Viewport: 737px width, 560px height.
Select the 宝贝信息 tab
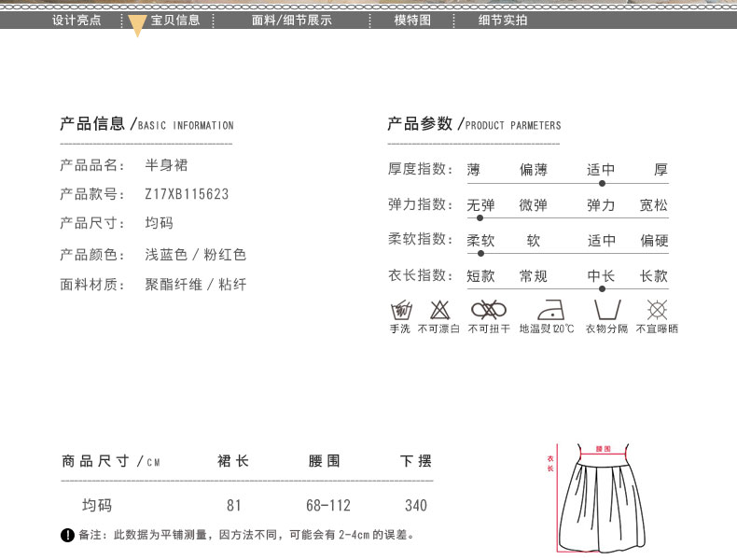point(175,21)
